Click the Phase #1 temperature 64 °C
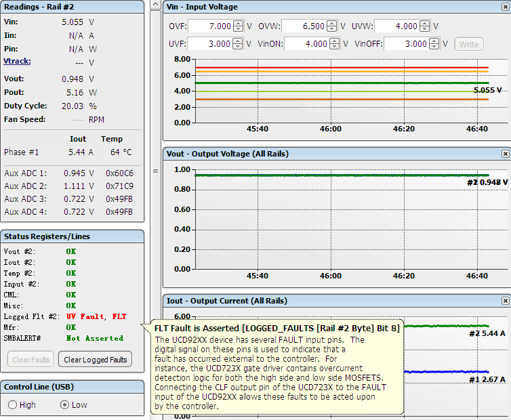This screenshot has height=420, width=511. tap(121, 152)
